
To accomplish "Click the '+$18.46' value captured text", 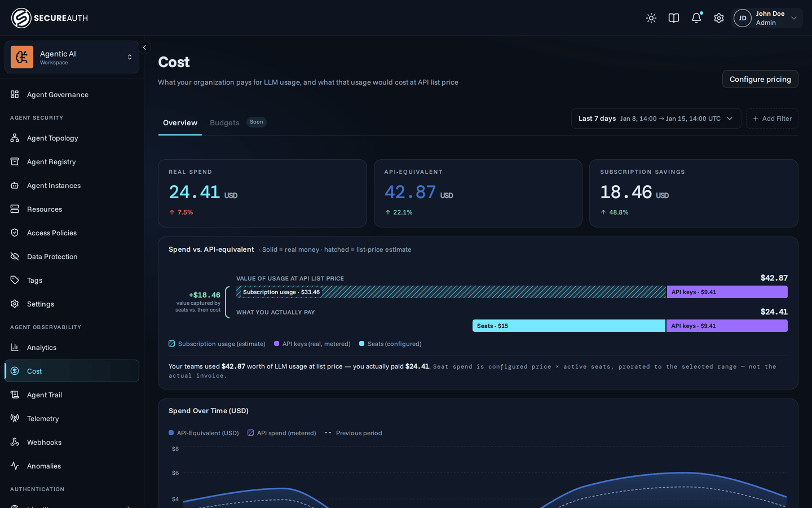I will [205, 295].
